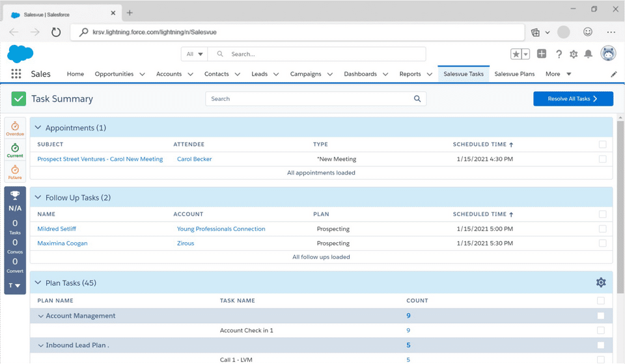Collapse the Inbound Lead Plan group

coord(40,345)
